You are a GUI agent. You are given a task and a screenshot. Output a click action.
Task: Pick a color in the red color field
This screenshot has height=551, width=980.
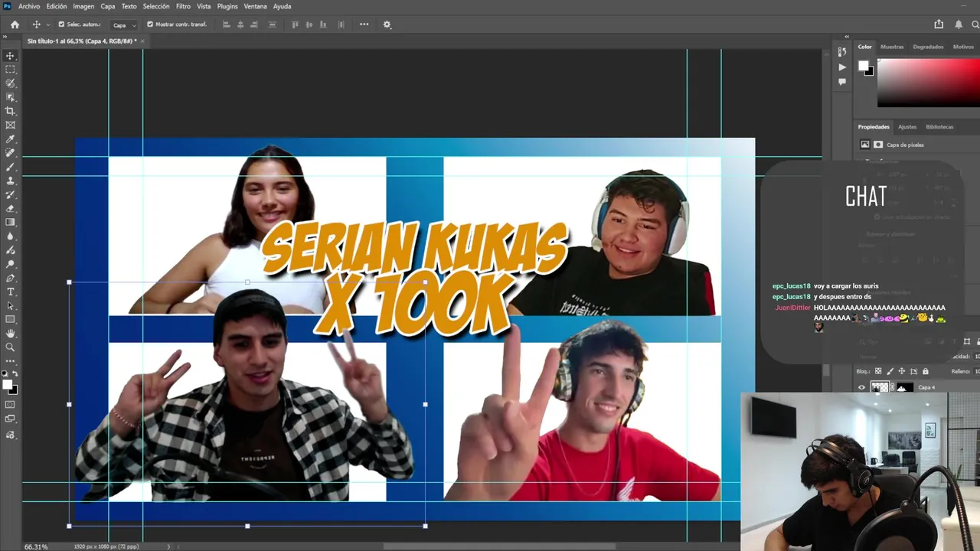point(929,83)
